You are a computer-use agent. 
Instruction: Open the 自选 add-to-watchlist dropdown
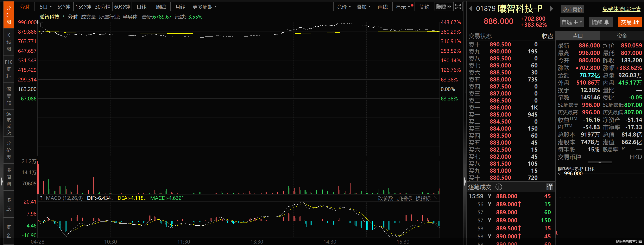click(572, 22)
